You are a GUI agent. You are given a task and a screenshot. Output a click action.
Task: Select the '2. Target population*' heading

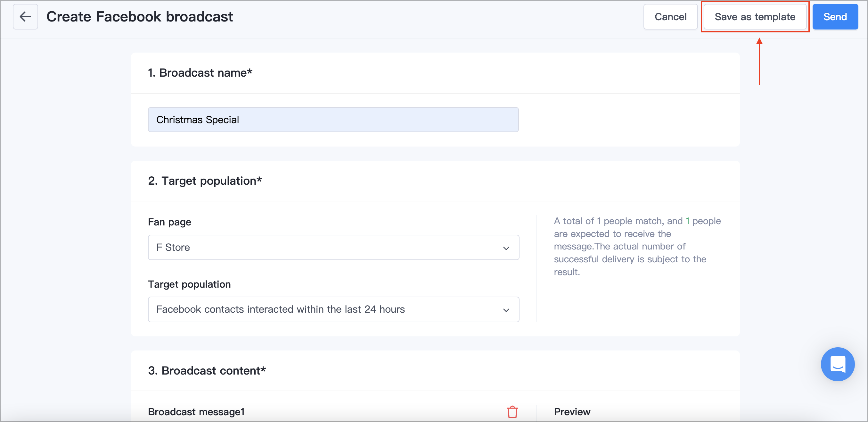tap(205, 181)
